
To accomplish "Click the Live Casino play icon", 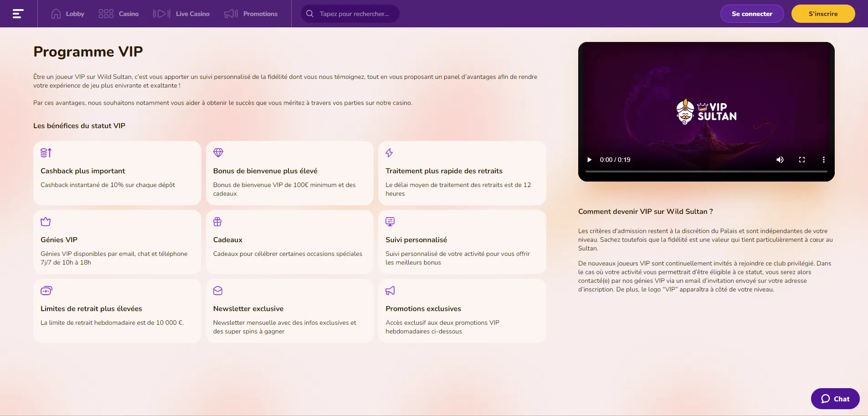I will point(161,14).
